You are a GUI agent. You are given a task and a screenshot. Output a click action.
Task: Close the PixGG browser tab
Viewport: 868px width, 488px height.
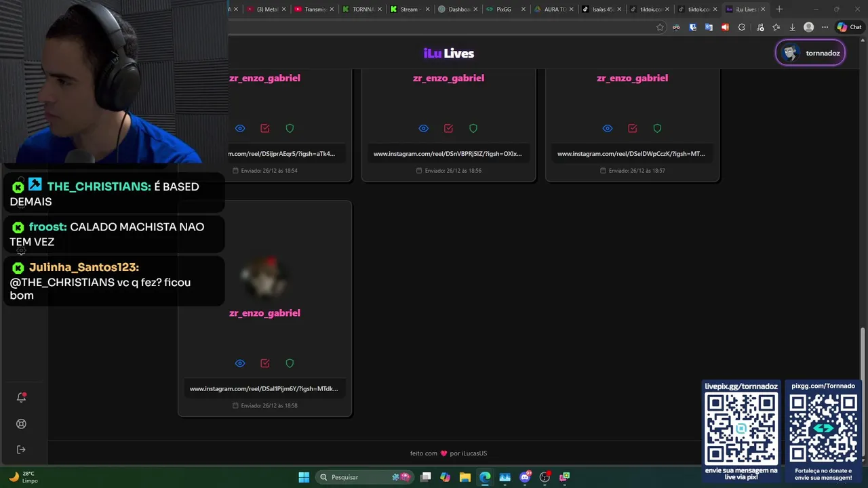click(523, 9)
